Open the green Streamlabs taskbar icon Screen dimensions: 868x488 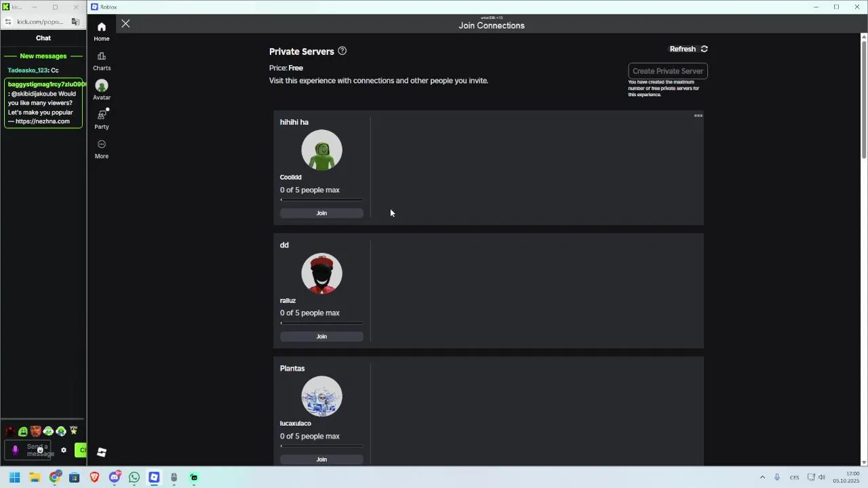click(194, 478)
